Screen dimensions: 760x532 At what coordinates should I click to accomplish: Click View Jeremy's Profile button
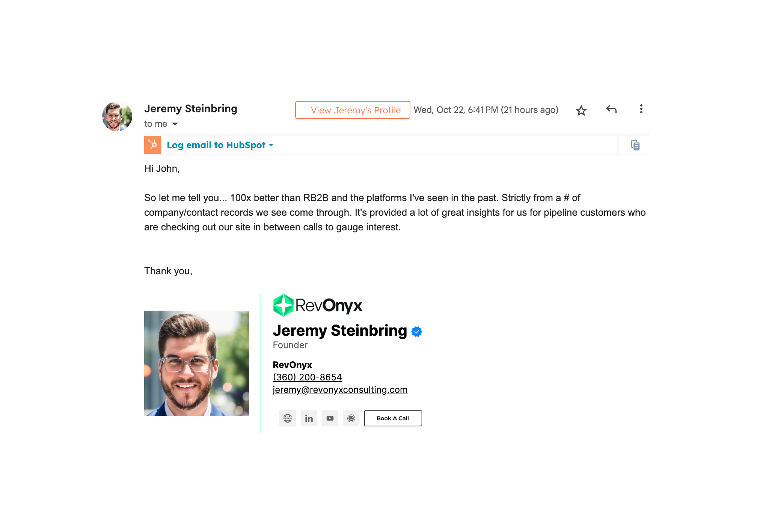coord(353,110)
